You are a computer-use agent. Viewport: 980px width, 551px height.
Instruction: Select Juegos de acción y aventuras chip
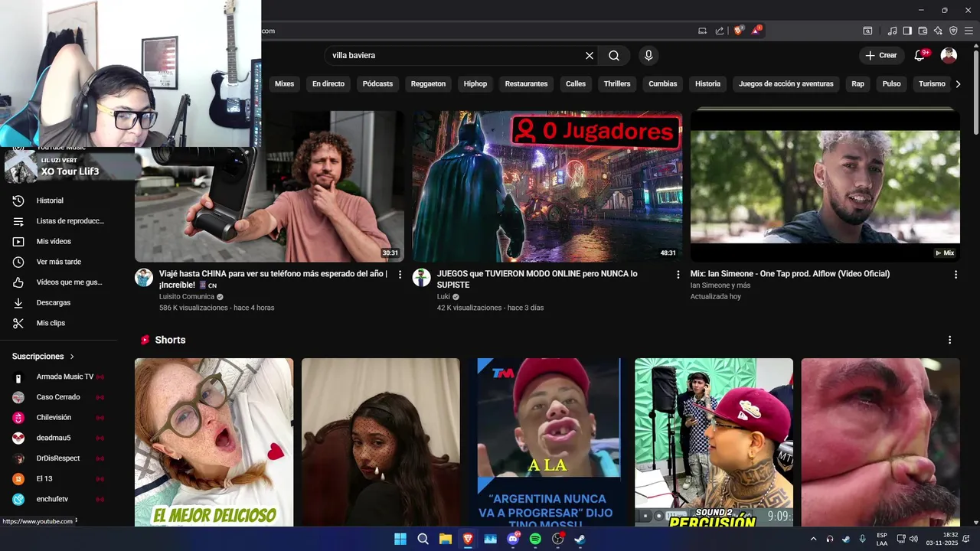click(786, 83)
